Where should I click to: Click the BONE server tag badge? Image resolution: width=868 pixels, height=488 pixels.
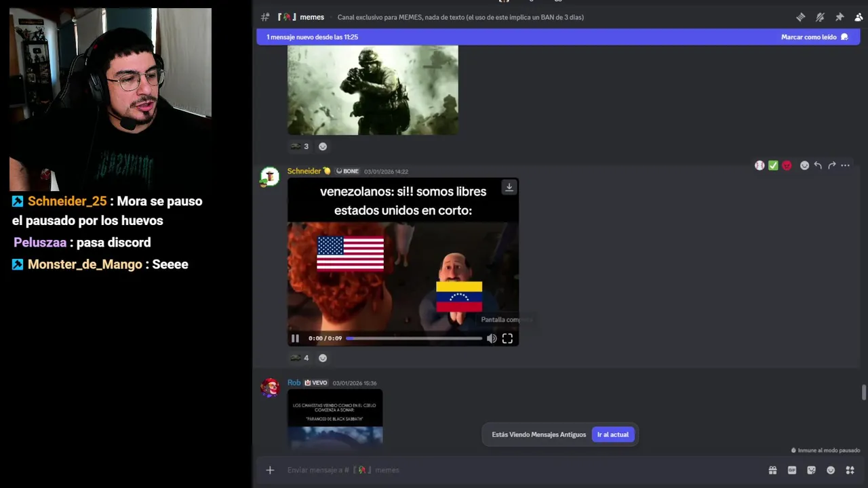pyautogui.click(x=347, y=171)
